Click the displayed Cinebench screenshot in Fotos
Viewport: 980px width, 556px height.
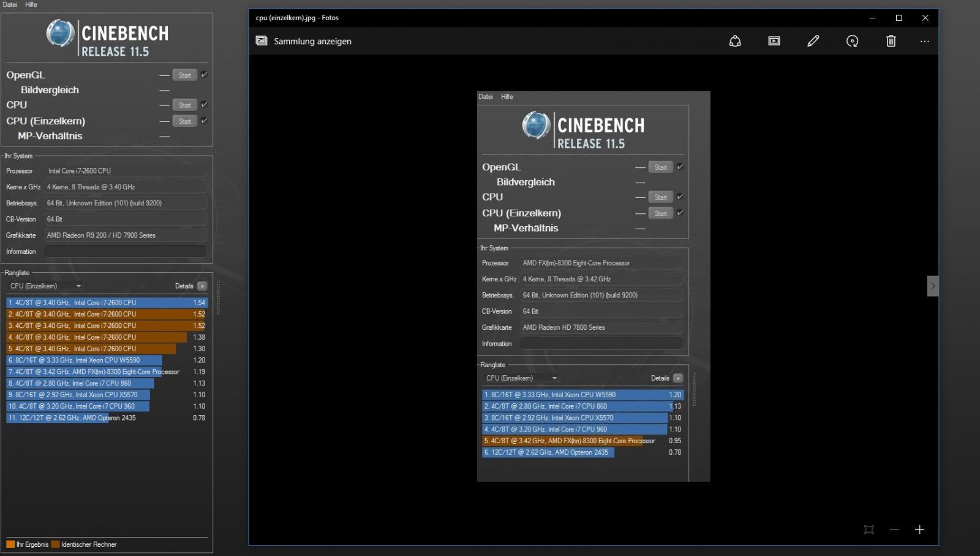[594, 286]
